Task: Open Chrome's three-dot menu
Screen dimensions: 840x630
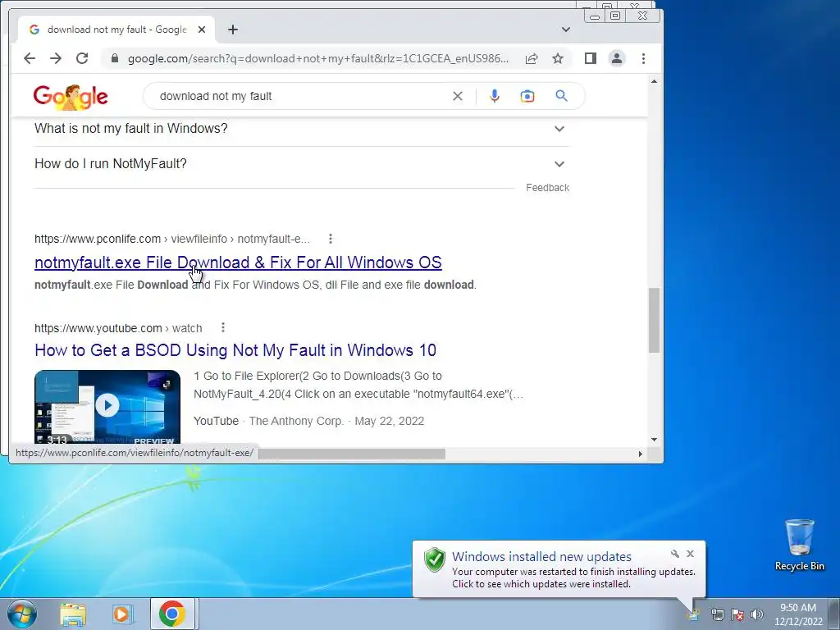Action: pyautogui.click(x=643, y=58)
